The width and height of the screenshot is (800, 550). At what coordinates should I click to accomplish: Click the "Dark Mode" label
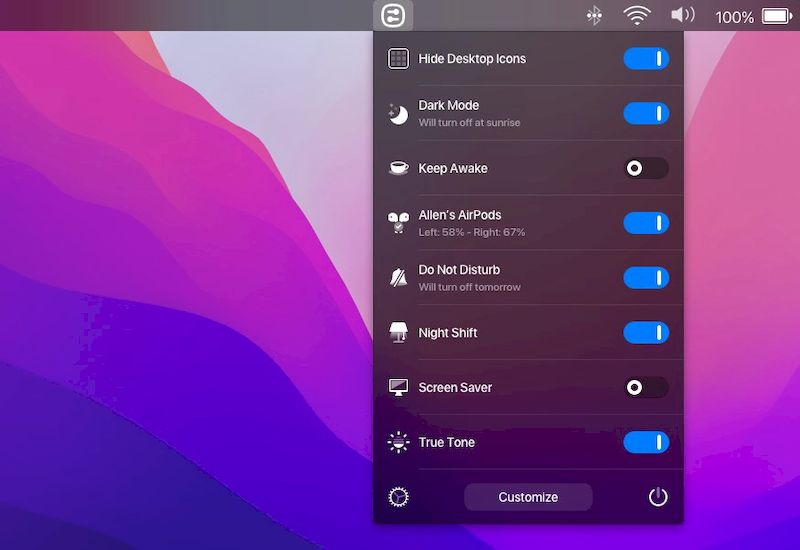coord(448,105)
